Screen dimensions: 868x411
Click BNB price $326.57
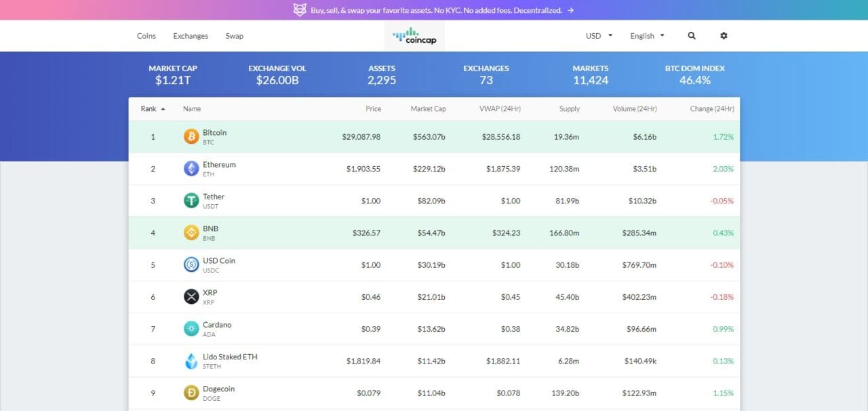pyautogui.click(x=367, y=233)
